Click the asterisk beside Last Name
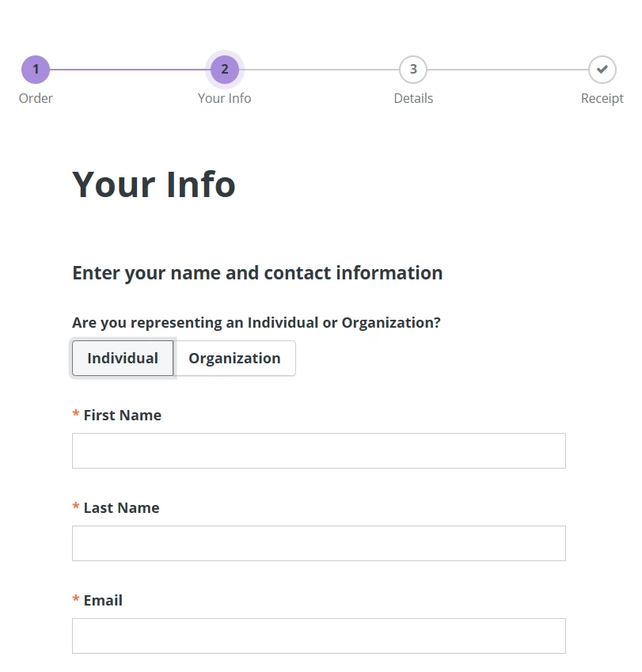Viewport: 642px width, 672px height. (75, 507)
